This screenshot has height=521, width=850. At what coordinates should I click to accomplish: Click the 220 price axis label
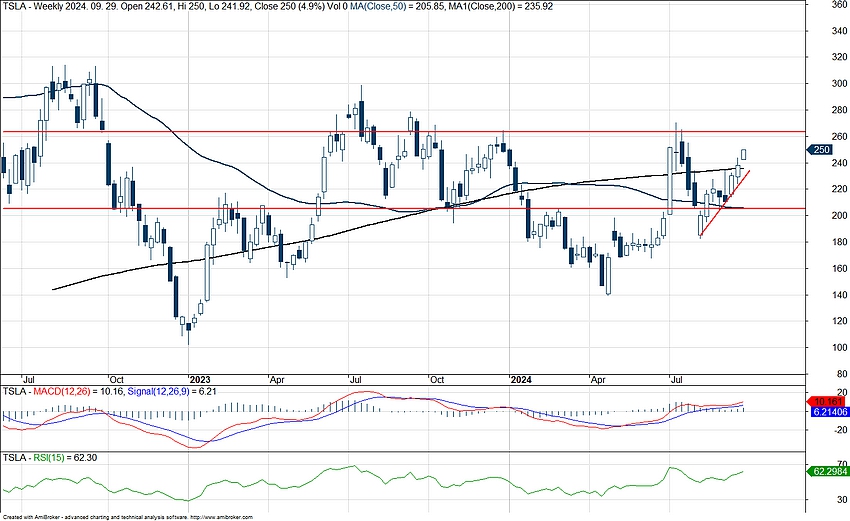(x=839, y=189)
